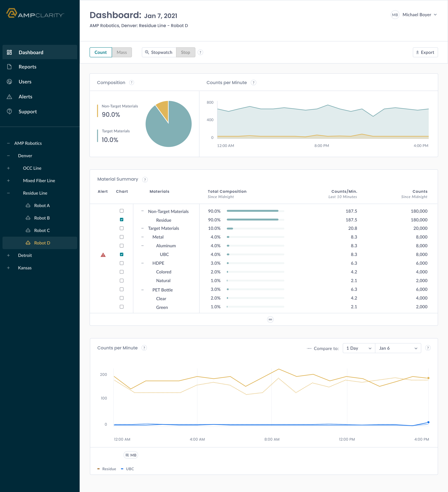The image size is (448, 492).
Task: Click help icon next to Stop button
Action: pyautogui.click(x=200, y=53)
